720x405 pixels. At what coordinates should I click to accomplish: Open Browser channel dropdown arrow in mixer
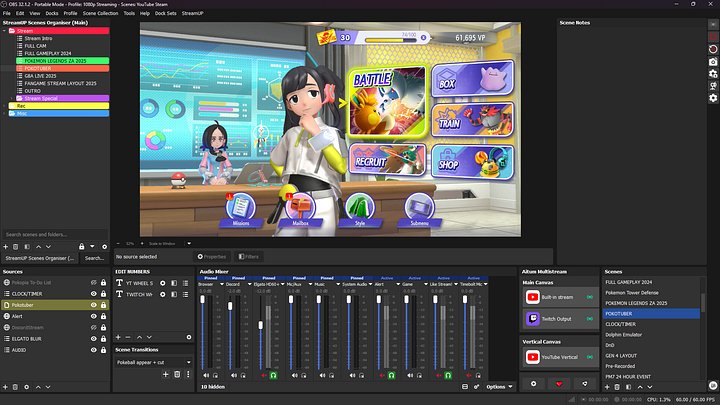coord(222,284)
